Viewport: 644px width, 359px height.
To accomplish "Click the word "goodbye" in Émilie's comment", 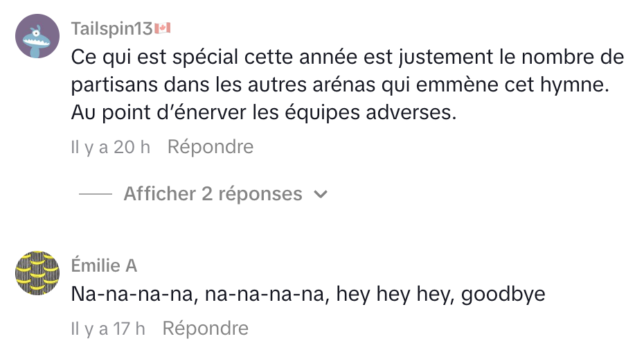I will 503,295.
